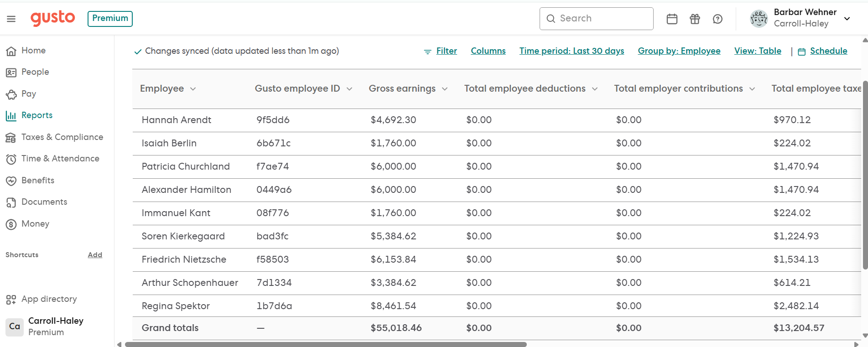This screenshot has width=868, height=347.
Task: Open the hamburger navigation menu
Action: (x=11, y=19)
